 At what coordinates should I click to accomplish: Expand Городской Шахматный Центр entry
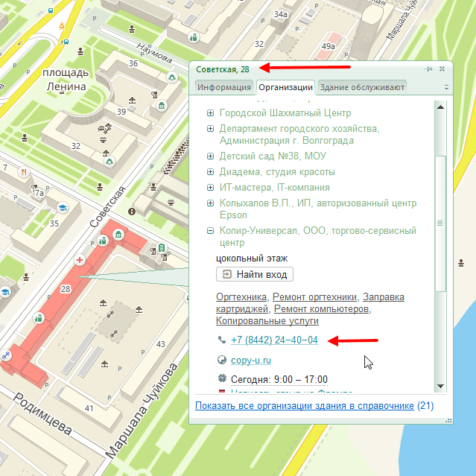pos(210,113)
